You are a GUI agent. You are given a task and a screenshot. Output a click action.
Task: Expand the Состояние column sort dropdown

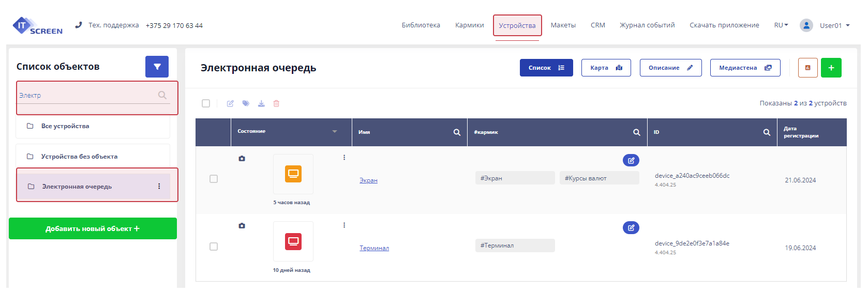[335, 131]
